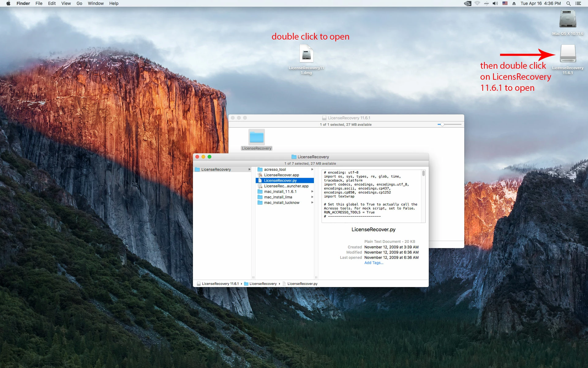Select LicenseRecovery folder in first column

click(216, 170)
